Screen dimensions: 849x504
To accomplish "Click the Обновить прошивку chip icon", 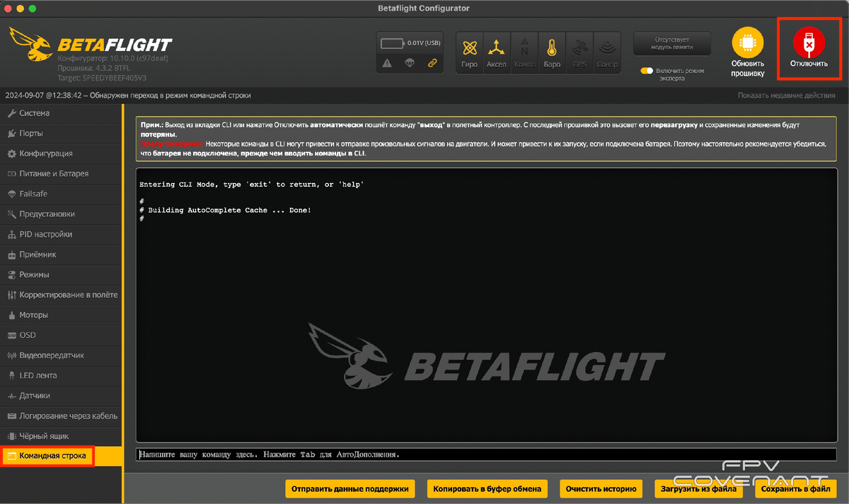I will 747,42.
